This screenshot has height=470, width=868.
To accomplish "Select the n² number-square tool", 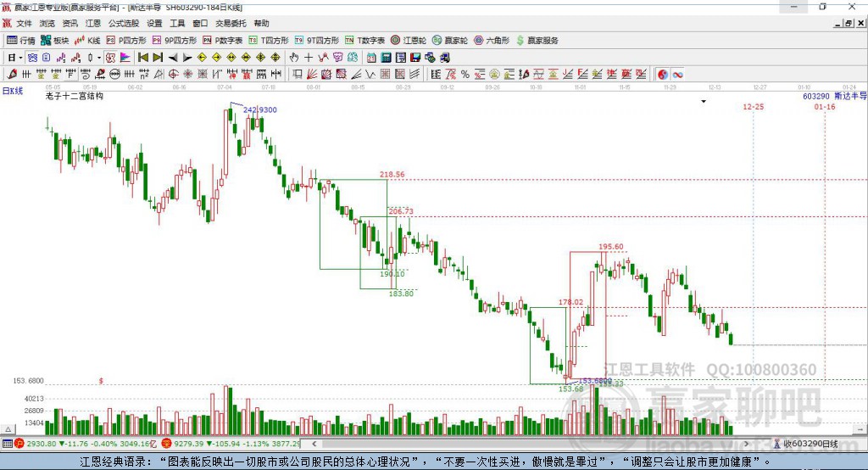I will [144, 75].
